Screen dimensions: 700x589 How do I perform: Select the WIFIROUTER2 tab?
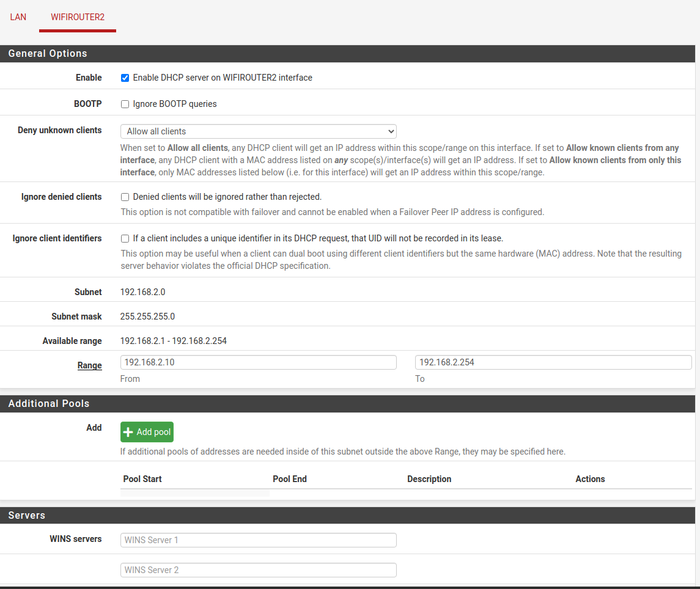coord(78,17)
